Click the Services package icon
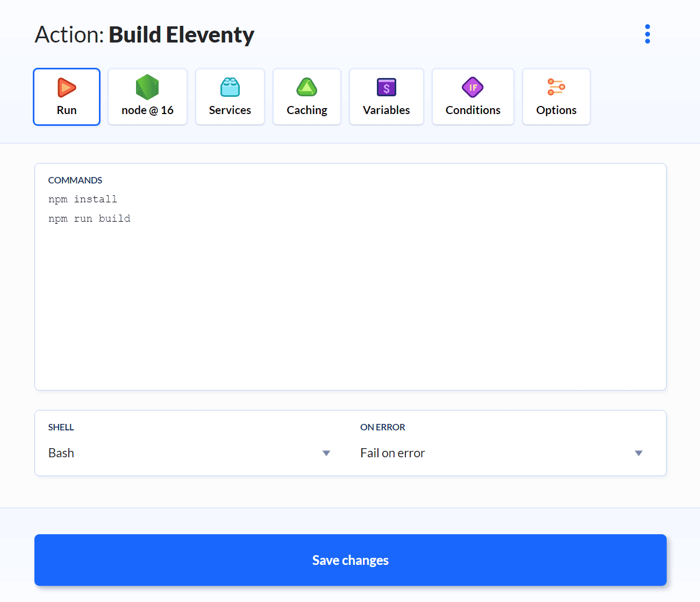 point(230,87)
